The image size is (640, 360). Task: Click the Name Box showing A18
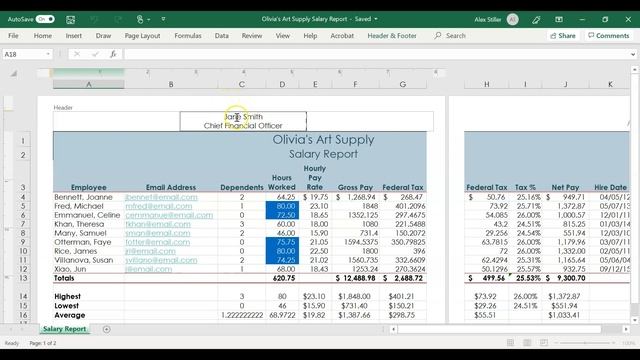point(23,54)
